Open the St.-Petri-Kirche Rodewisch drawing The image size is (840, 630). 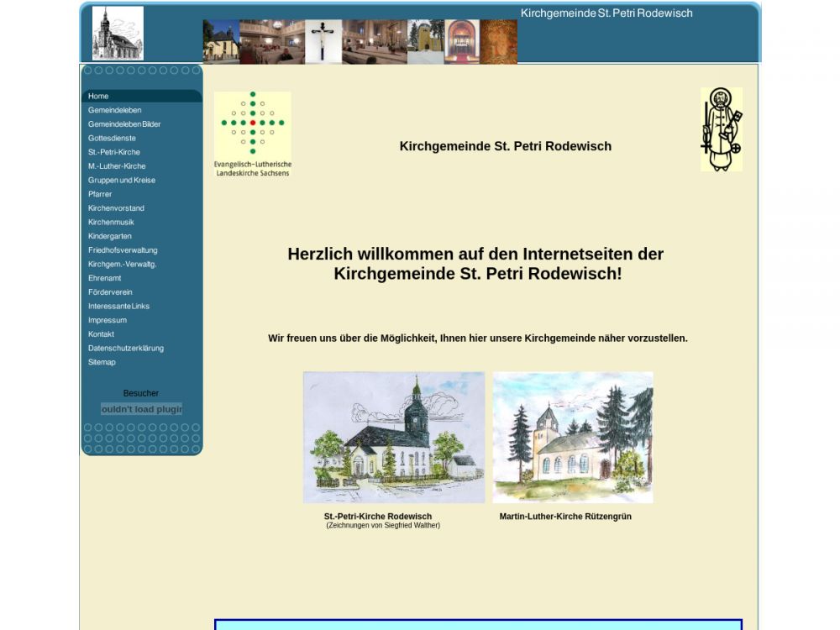(x=393, y=437)
